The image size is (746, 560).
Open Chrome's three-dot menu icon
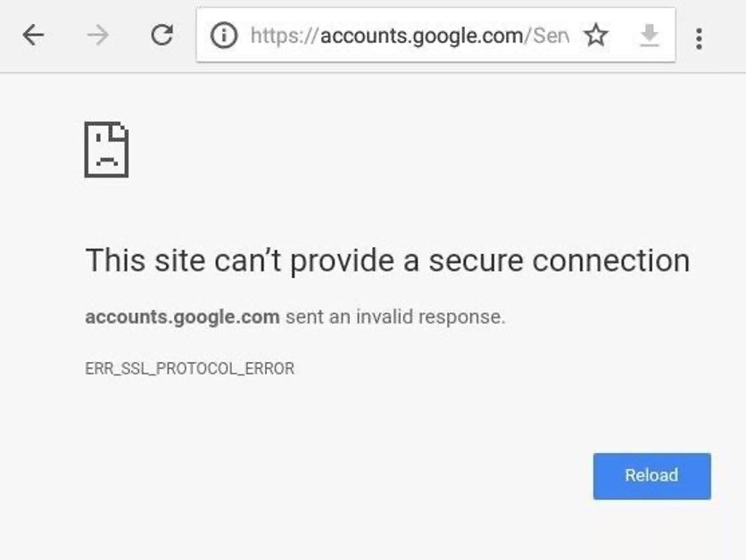pyautogui.click(x=698, y=36)
